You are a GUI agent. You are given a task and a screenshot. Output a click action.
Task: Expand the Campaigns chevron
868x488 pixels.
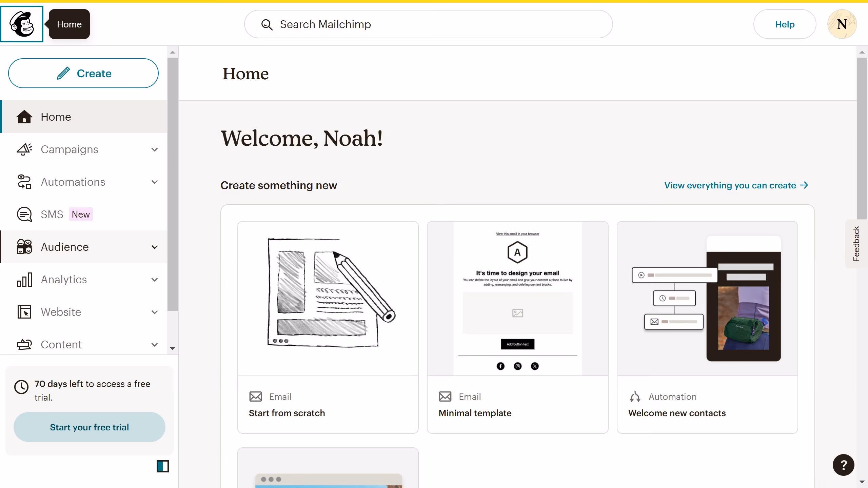coord(155,149)
